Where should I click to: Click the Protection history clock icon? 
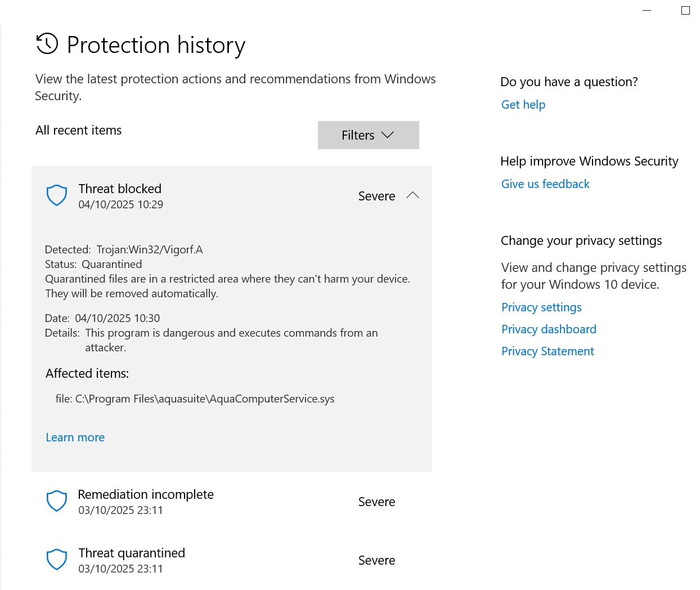click(47, 43)
